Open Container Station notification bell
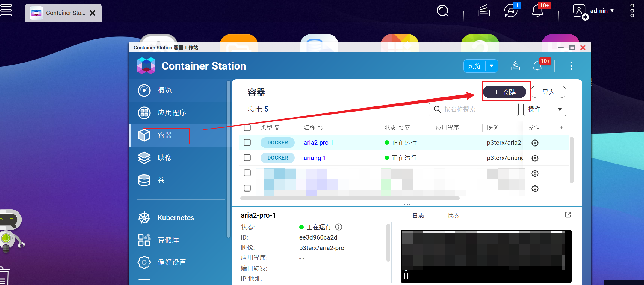The image size is (644, 285). click(x=537, y=66)
